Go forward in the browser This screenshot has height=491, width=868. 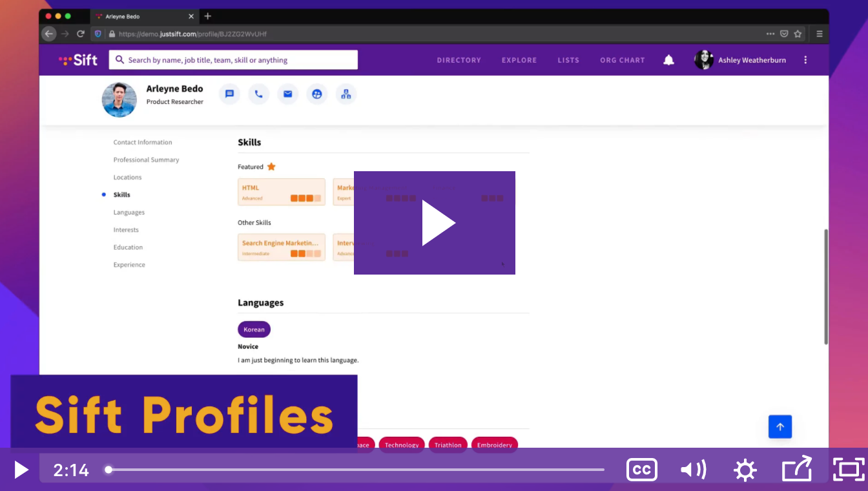pos(65,34)
